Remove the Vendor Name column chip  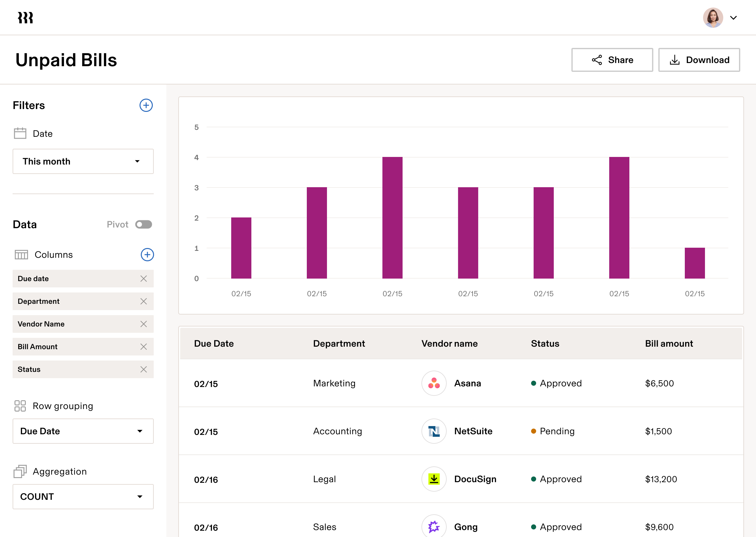[x=143, y=324]
